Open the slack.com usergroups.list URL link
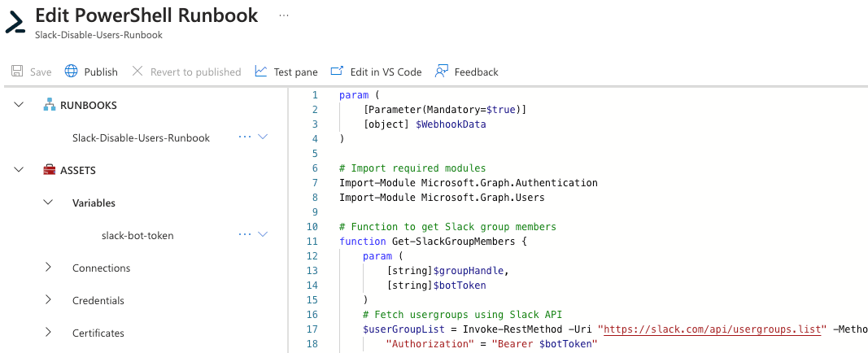Viewport: 868px width, 353px height. coord(712,329)
